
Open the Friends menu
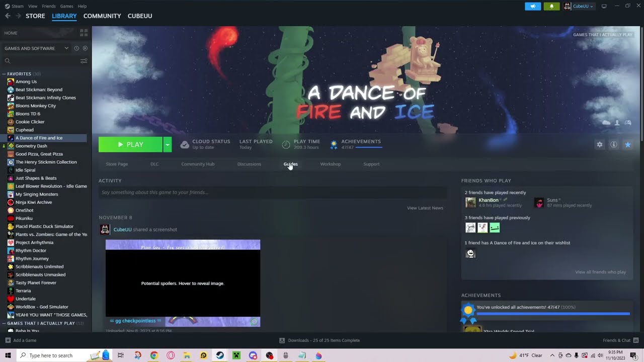tap(49, 6)
